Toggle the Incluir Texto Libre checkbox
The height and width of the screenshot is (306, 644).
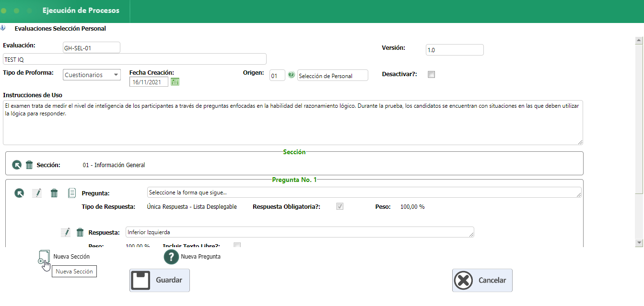click(x=237, y=245)
